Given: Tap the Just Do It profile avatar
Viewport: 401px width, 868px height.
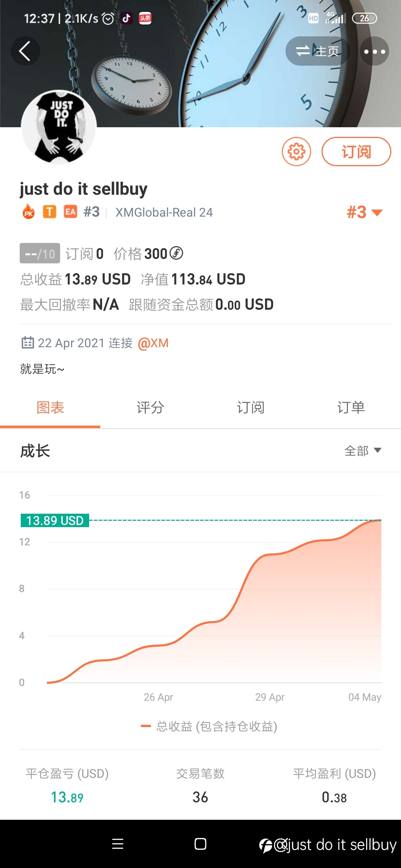Looking at the screenshot, I should tap(59, 127).
